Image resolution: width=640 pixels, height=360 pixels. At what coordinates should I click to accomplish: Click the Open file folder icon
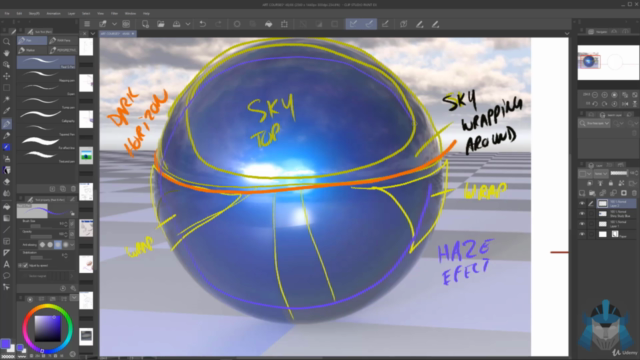click(x=161, y=24)
